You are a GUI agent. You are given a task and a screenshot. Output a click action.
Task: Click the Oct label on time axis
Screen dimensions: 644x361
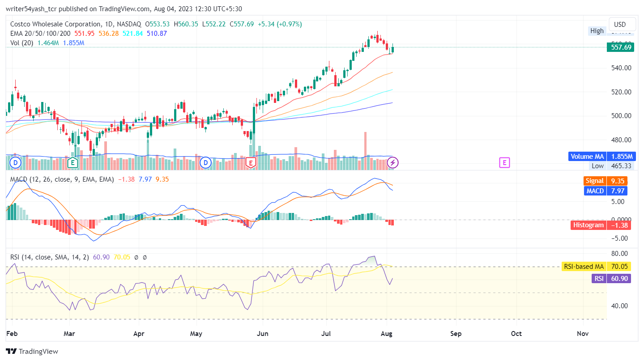coord(516,334)
